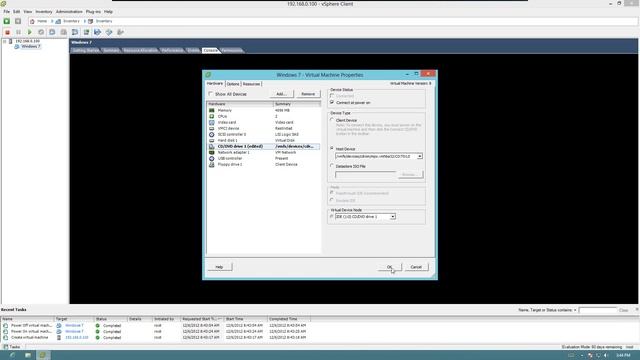
Task: Switch to the Performance tab
Action: click(172, 50)
